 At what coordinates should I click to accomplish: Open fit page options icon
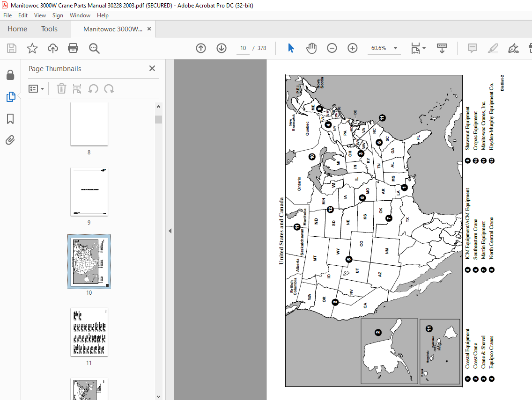[415, 48]
